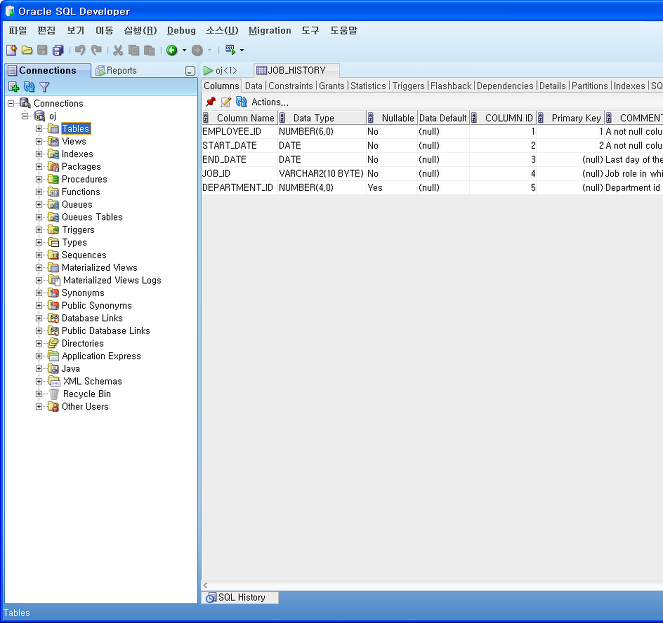This screenshot has height=623, width=663.
Task: Sort by the Nullable header
Action: coord(392,118)
